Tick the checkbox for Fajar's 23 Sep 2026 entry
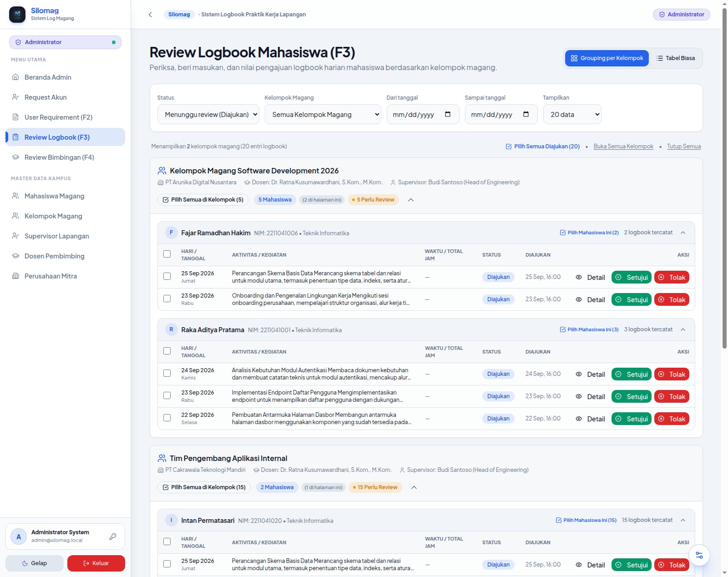The image size is (728, 577). (x=167, y=299)
